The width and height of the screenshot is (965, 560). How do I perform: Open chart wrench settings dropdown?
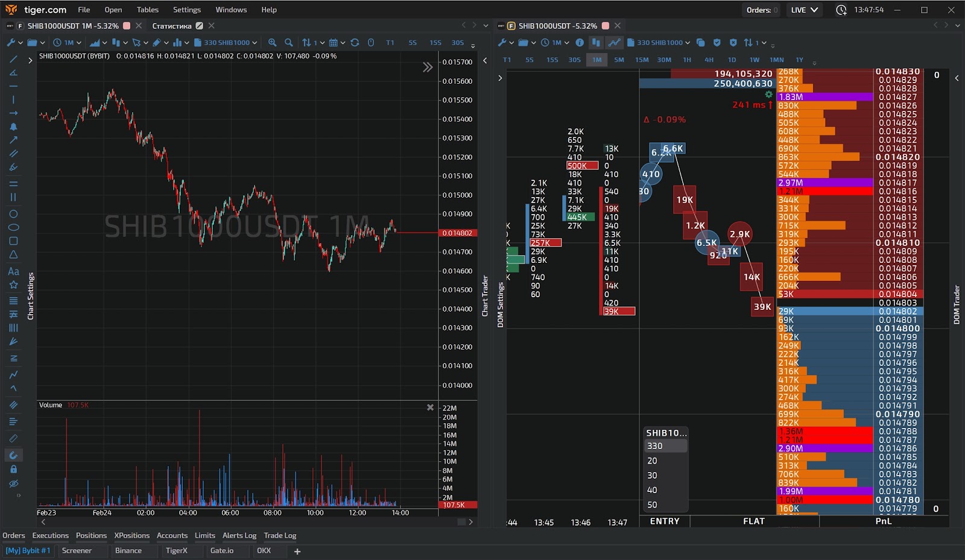click(14, 43)
